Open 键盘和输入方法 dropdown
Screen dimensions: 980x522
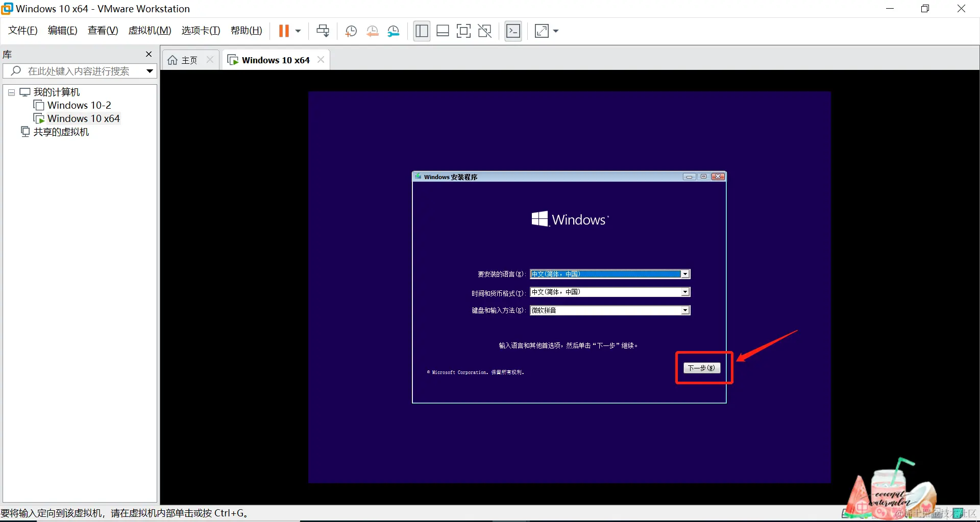pyautogui.click(x=685, y=311)
